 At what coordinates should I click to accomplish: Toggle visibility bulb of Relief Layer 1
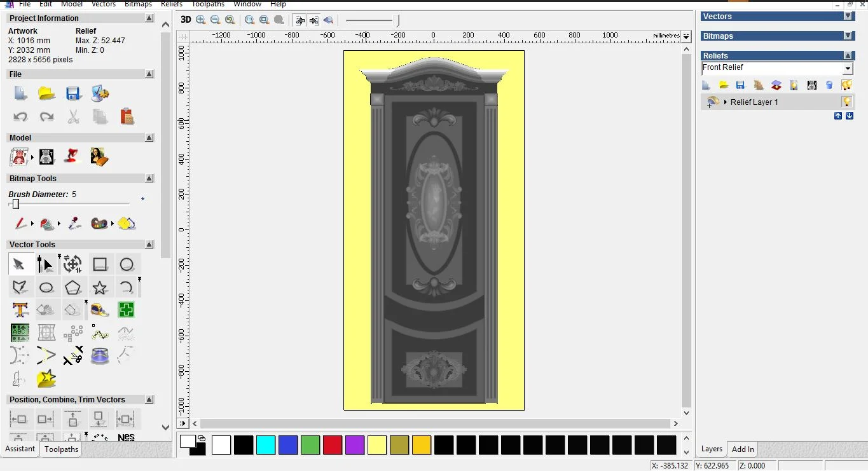(x=846, y=102)
